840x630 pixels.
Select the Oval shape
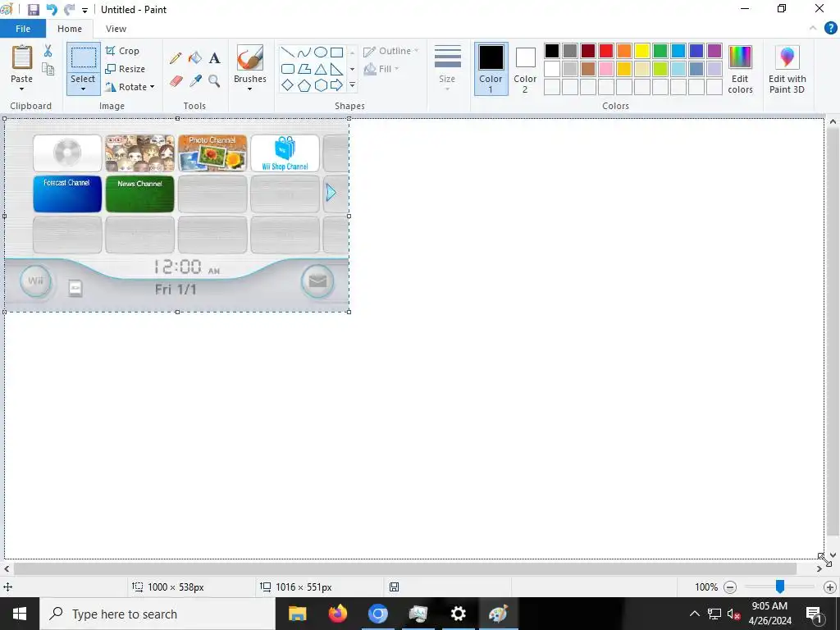click(x=321, y=52)
